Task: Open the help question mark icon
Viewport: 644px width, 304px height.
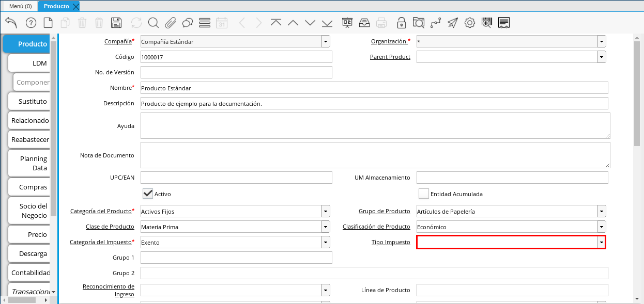Action: (x=30, y=23)
